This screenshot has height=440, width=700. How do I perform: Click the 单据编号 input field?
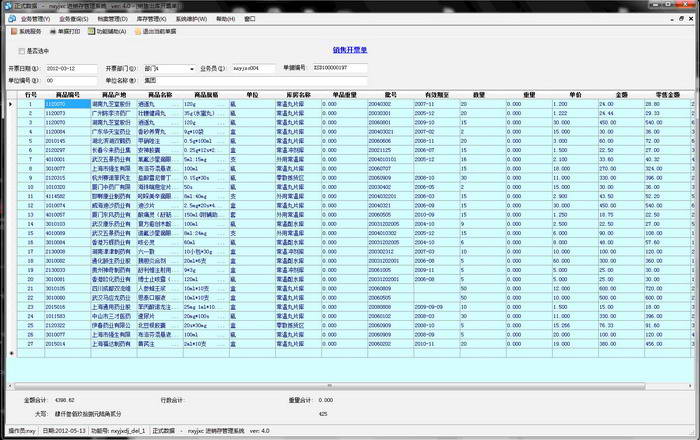340,68
